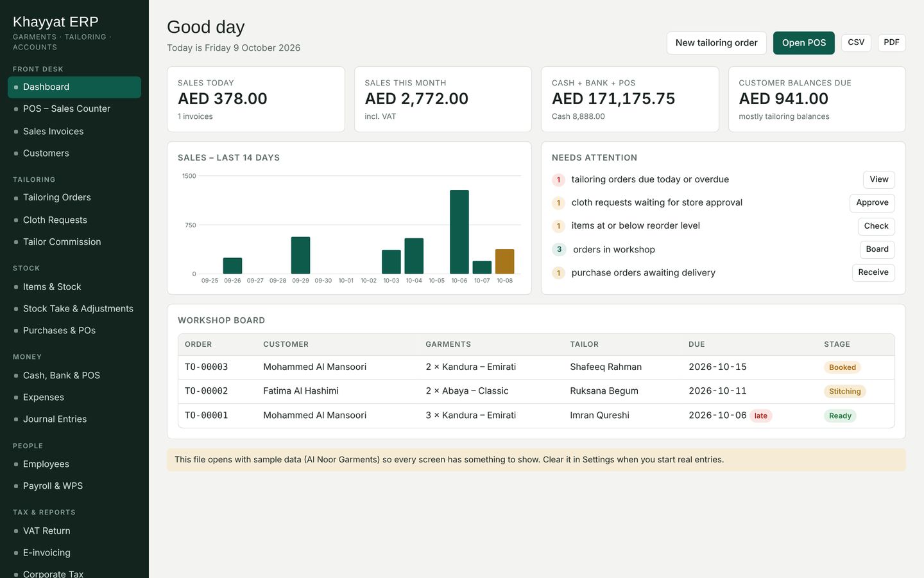Click order TO-00002 row
The image size is (924, 578).
[536, 391]
